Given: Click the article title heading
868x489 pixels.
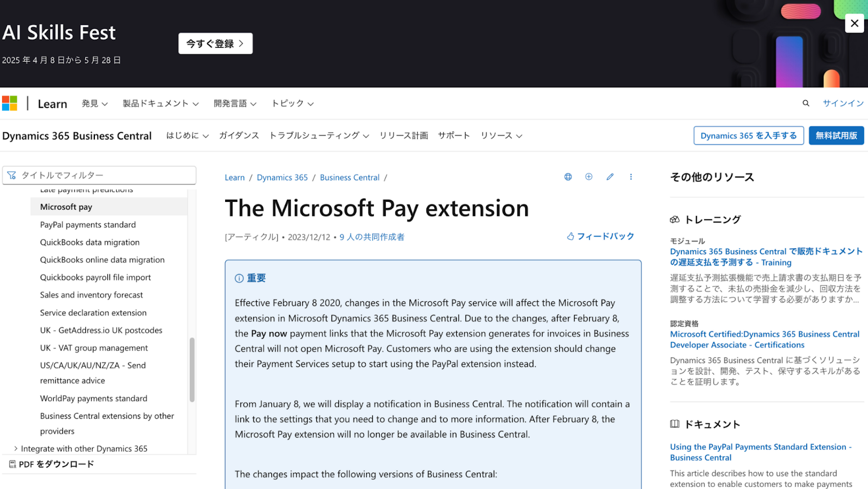Looking at the screenshot, I should (x=377, y=208).
